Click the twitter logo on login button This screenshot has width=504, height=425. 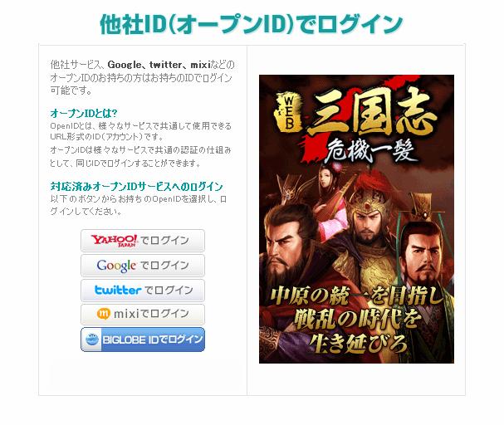click(118, 290)
